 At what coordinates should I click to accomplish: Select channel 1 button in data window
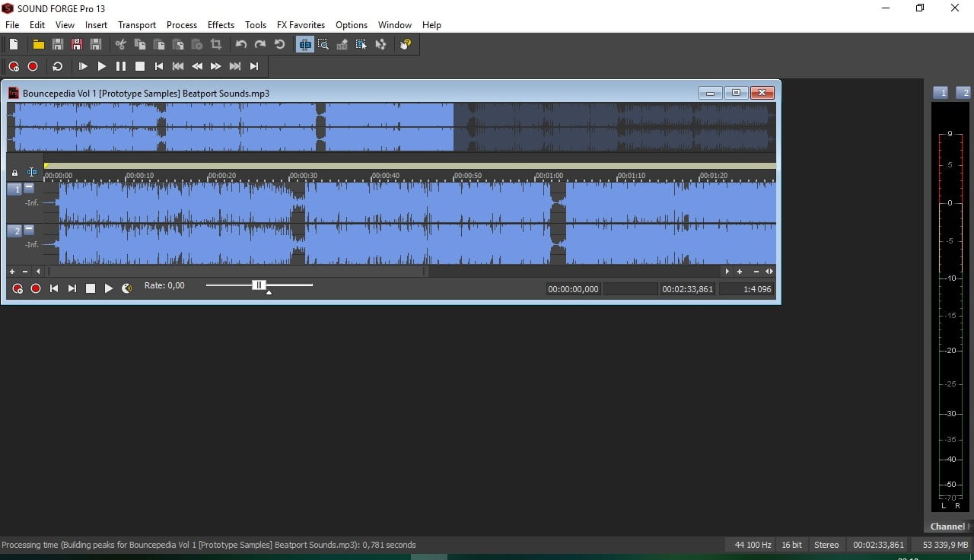click(14, 189)
